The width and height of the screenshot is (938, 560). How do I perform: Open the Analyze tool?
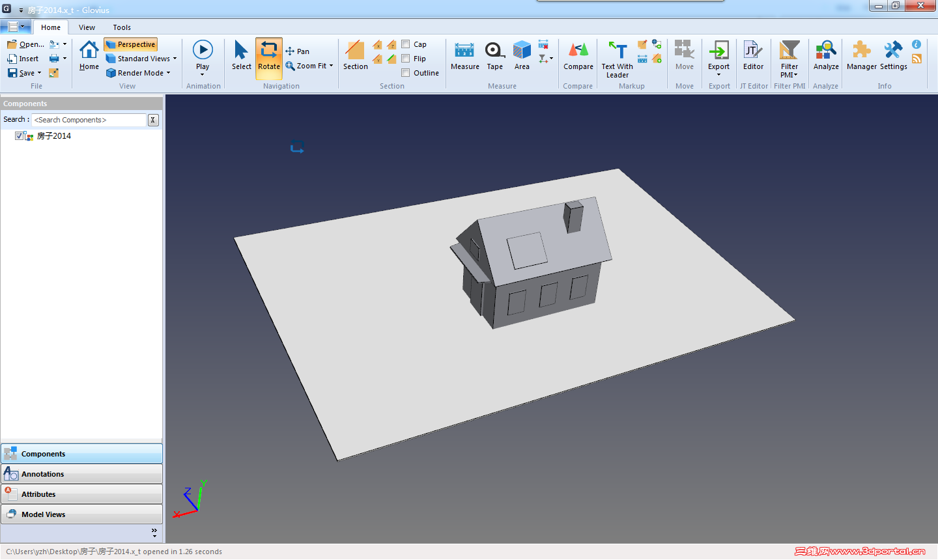[x=826, y=55]
